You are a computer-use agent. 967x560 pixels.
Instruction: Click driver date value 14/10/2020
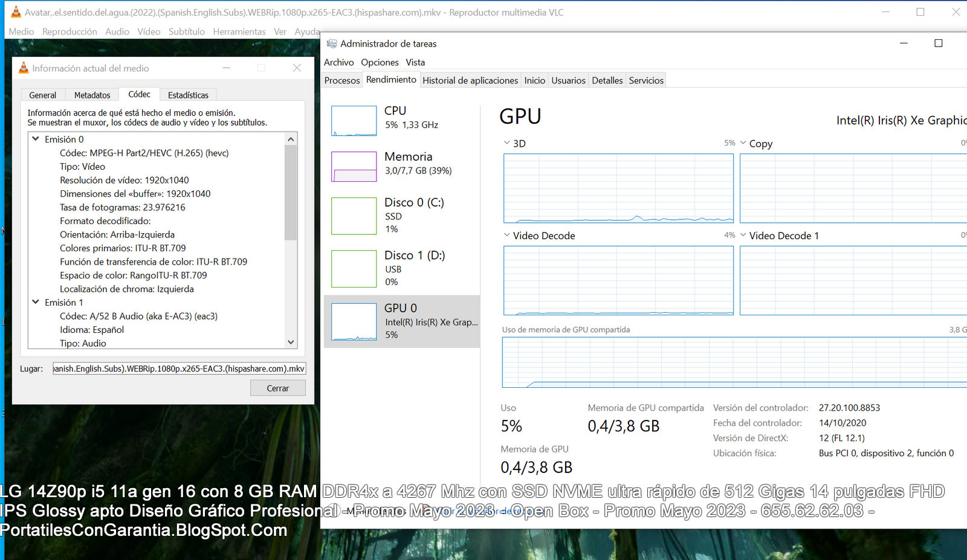[842, 423]
